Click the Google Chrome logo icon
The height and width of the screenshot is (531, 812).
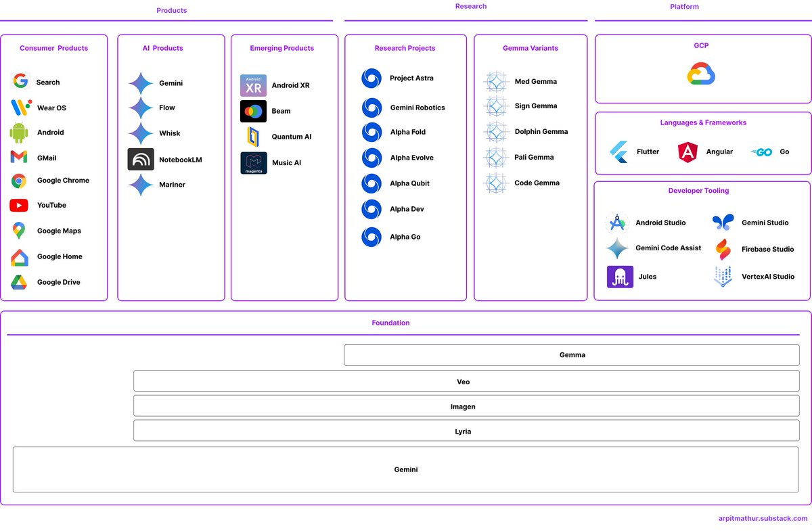[19, 181]
